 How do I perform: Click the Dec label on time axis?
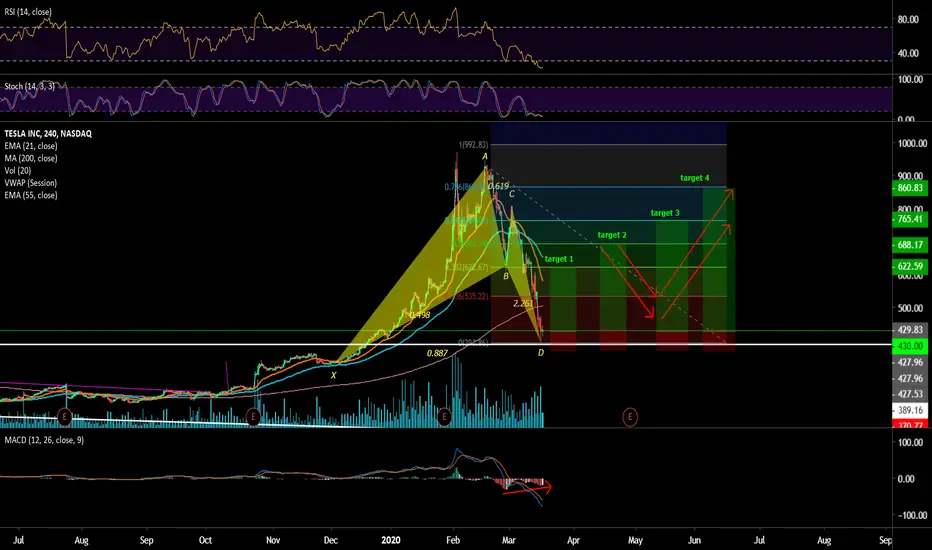(x=330, y=540)
